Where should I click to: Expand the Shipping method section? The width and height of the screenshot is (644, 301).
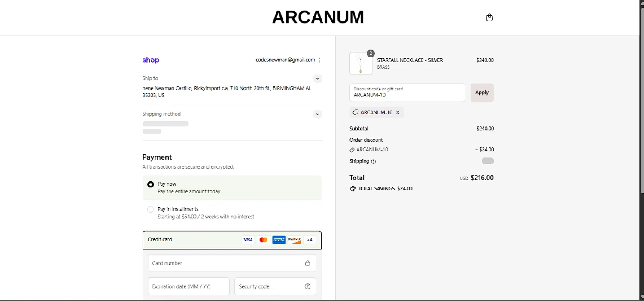tap(317, 114)
